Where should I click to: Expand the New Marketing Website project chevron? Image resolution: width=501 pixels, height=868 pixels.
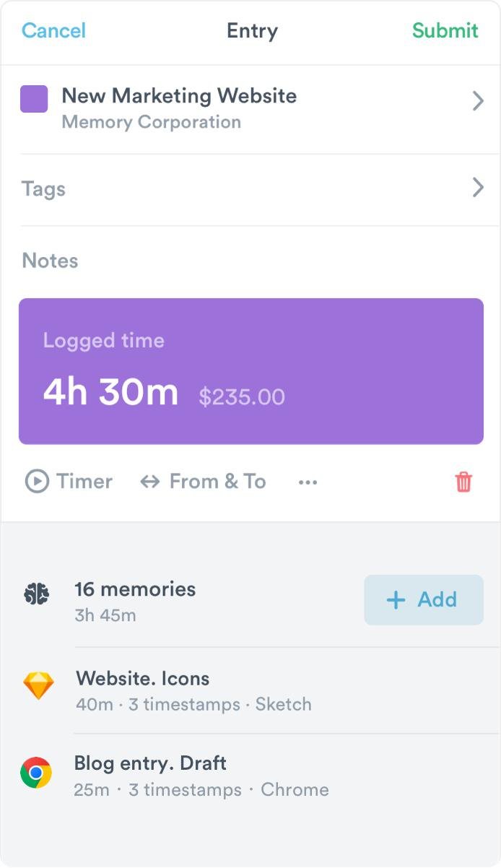(477, 101)
